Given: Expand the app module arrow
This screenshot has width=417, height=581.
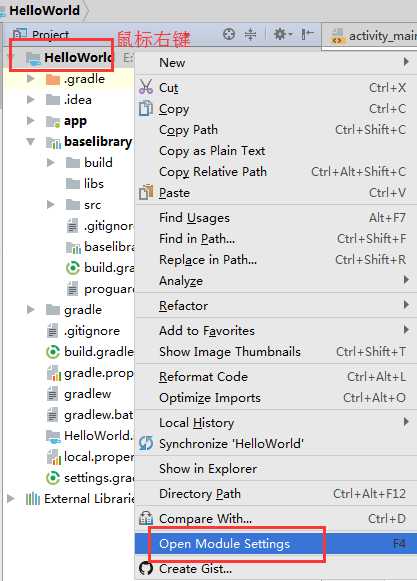Looking at the screenshot, I should [x=31, y=121].
